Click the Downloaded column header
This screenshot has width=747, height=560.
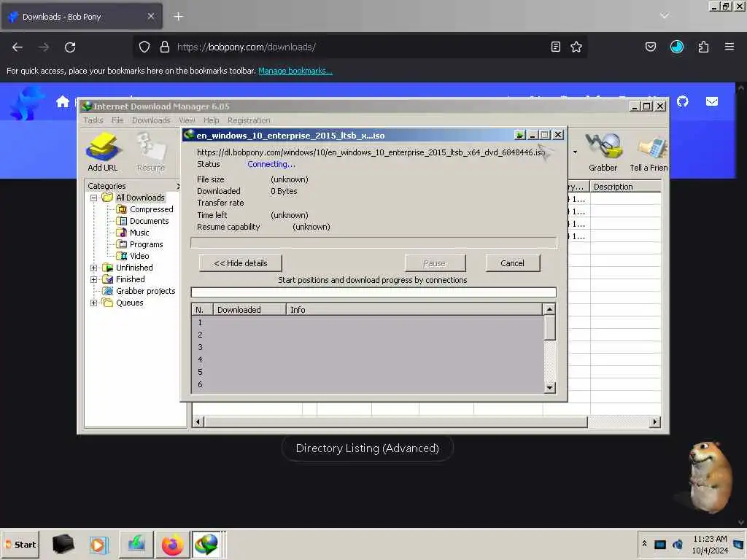click(x=249, y=310)
